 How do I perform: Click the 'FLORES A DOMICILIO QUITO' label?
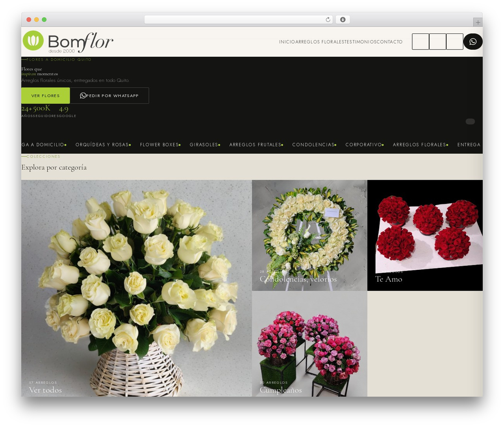[59, 59]
